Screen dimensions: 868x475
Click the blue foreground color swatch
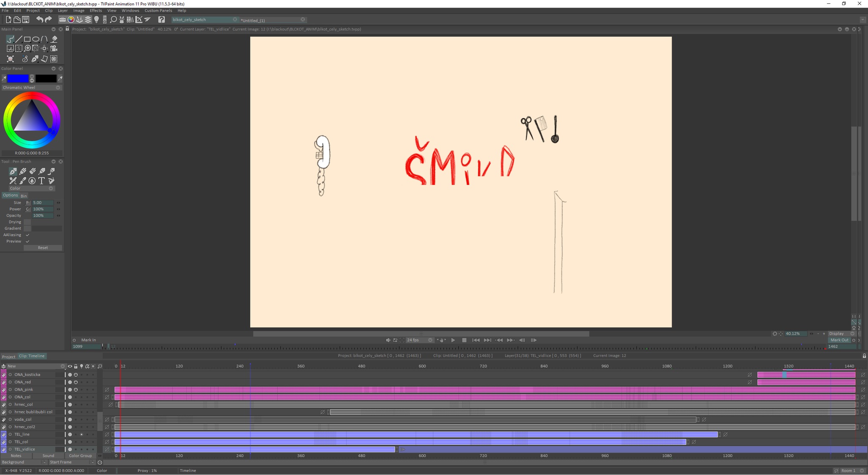click(18, 78)
